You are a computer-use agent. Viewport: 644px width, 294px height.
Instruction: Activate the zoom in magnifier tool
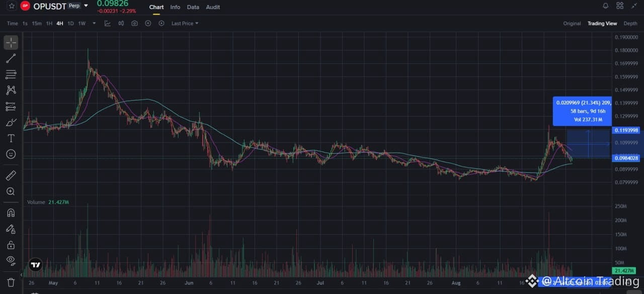tap(11, 191)
